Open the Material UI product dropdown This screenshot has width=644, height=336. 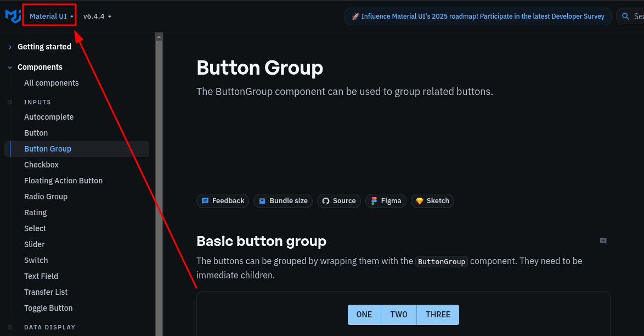(x=52, y=16)
